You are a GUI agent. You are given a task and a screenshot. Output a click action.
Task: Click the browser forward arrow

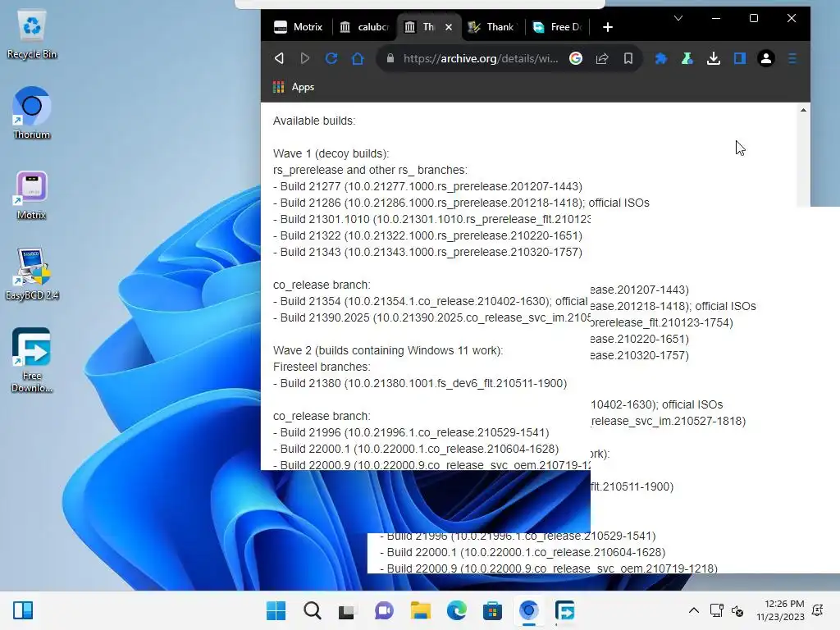[305, 58]
